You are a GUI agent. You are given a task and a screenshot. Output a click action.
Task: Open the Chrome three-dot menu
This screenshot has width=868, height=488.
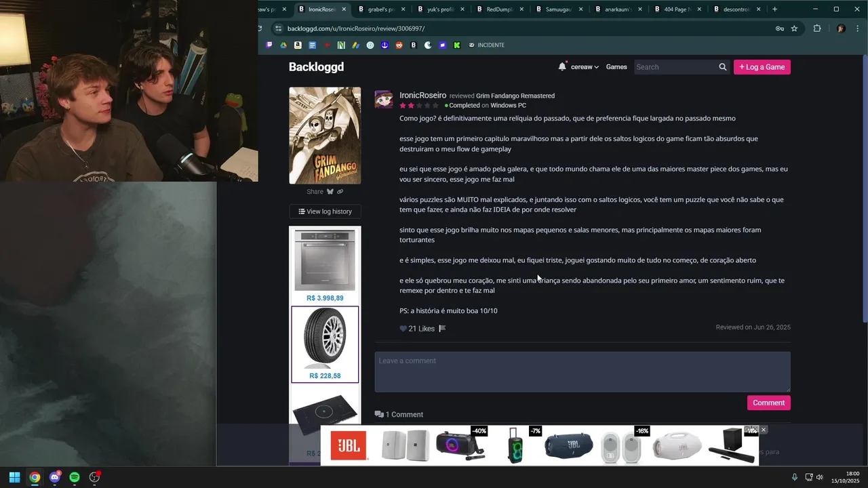pyautogui.click(x=858, y=28)
